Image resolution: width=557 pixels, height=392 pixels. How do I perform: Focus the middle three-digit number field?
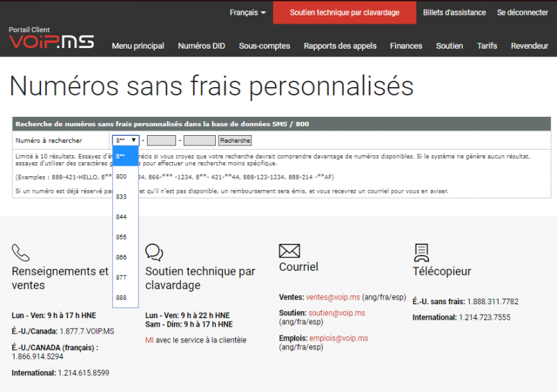(162, 141)
